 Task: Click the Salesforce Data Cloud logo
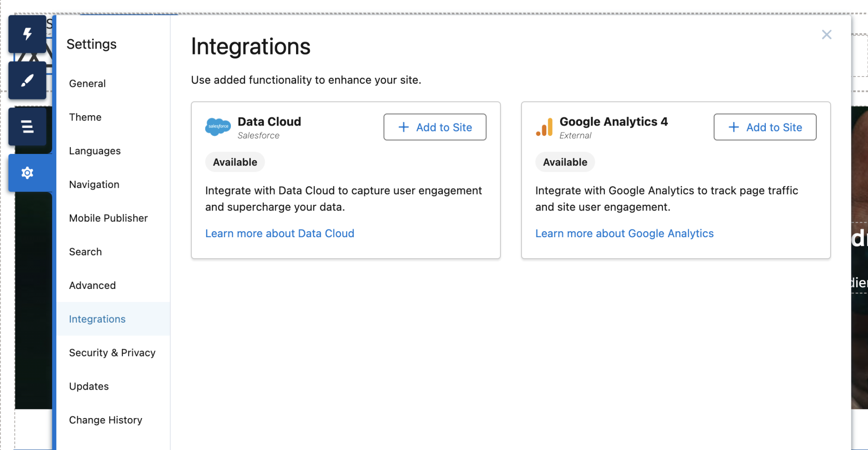[x=218, y=127]
